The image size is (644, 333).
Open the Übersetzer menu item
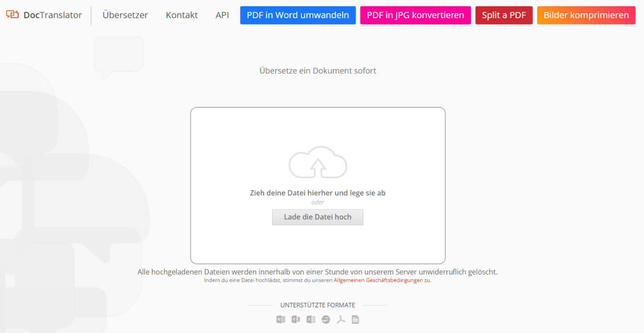(125, 15)
